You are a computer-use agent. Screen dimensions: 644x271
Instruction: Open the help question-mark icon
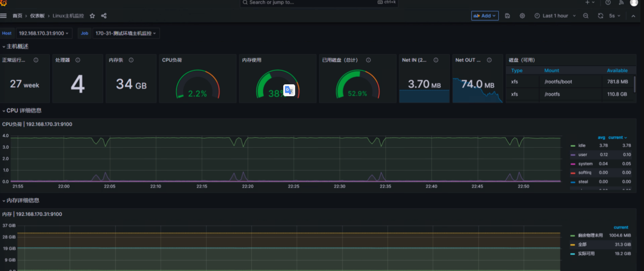pyautogui.click(x=608, y=2)
